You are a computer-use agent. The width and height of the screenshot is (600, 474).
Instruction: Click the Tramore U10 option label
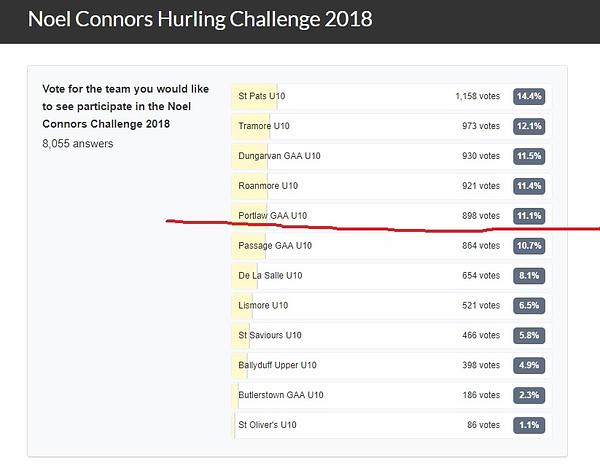point(264,126)
